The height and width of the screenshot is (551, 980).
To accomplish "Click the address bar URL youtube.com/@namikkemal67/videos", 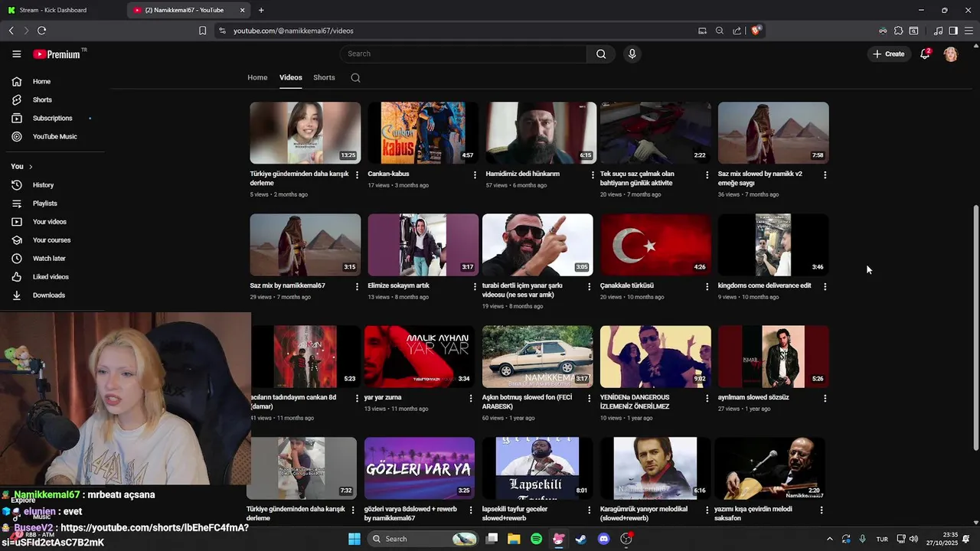I will tap(293, 31).
